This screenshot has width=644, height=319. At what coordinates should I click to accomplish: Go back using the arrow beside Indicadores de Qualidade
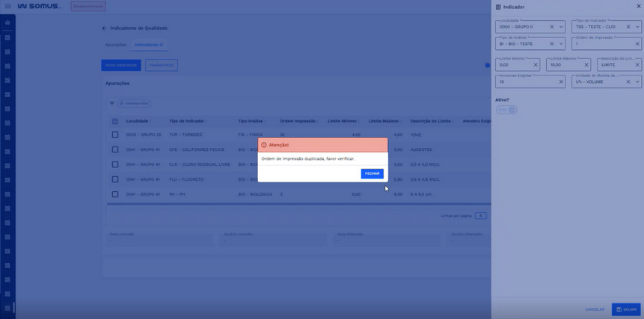tap(105, 28)
